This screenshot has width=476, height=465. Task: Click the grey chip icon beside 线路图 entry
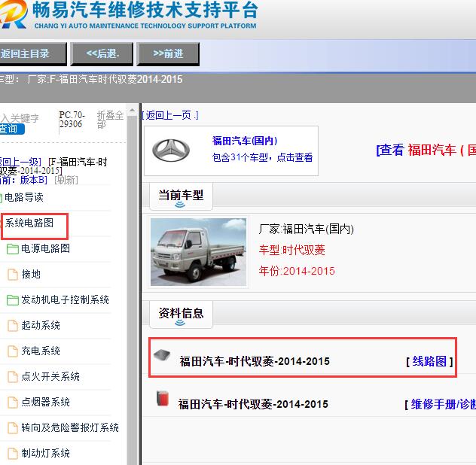tap(162, 354)
